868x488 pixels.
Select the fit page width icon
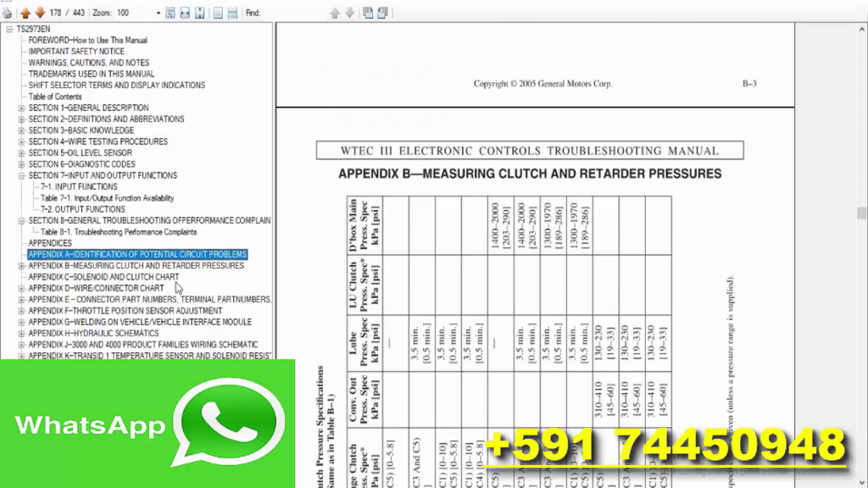(183, 12)
